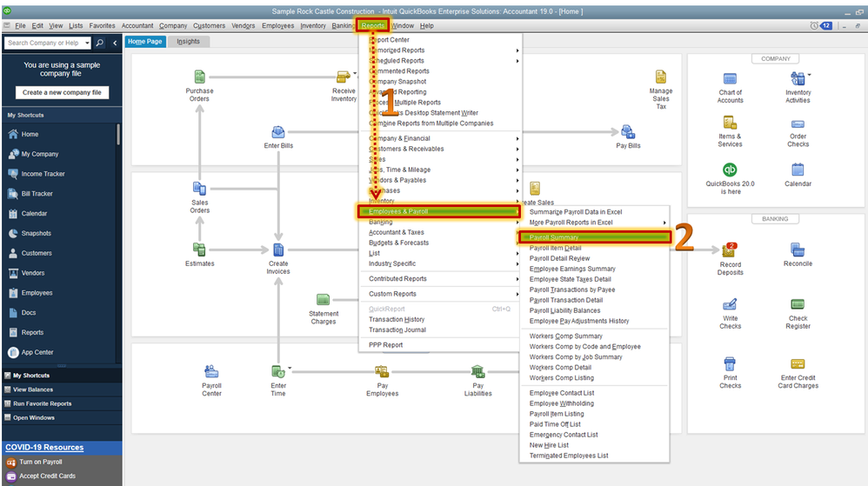Image resolution: width=868 pixels, height=486 pixels.
Task: Click the Sales Orders icon
Action: (199, 188)
